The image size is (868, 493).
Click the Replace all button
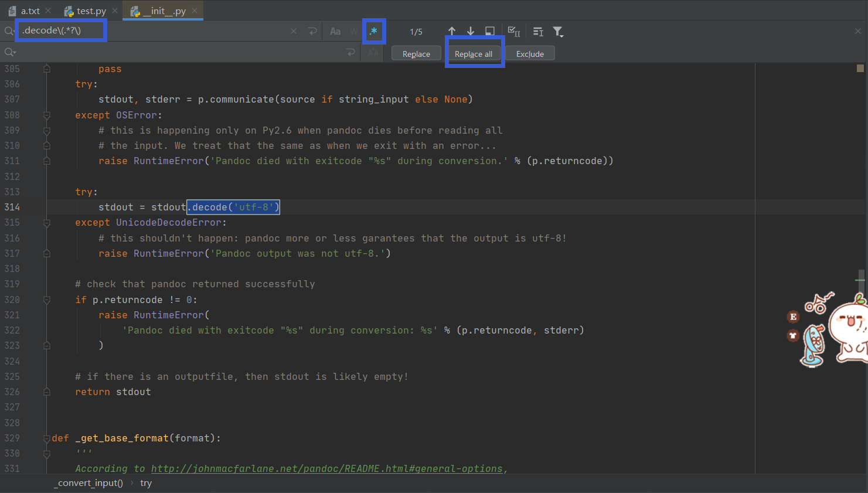tap(474, 54)
